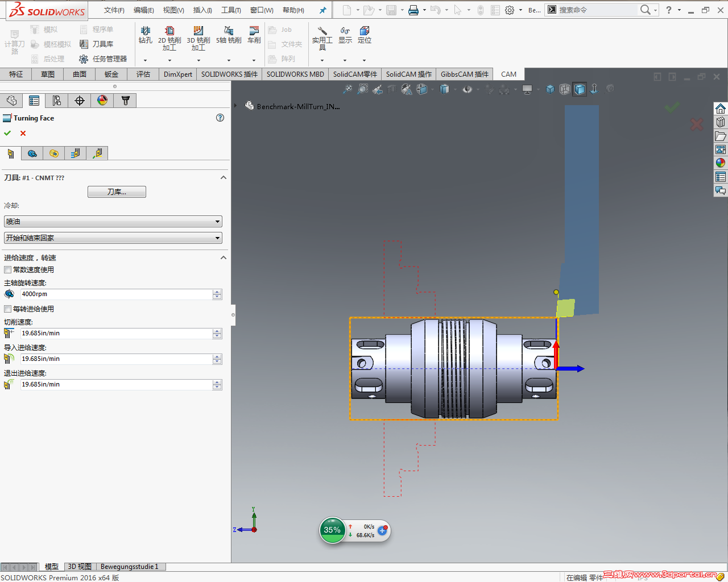Switch to the Bewegungsstudie 1 tab
The width and height of the screenshot is (728, 582).
pos(129,567)
